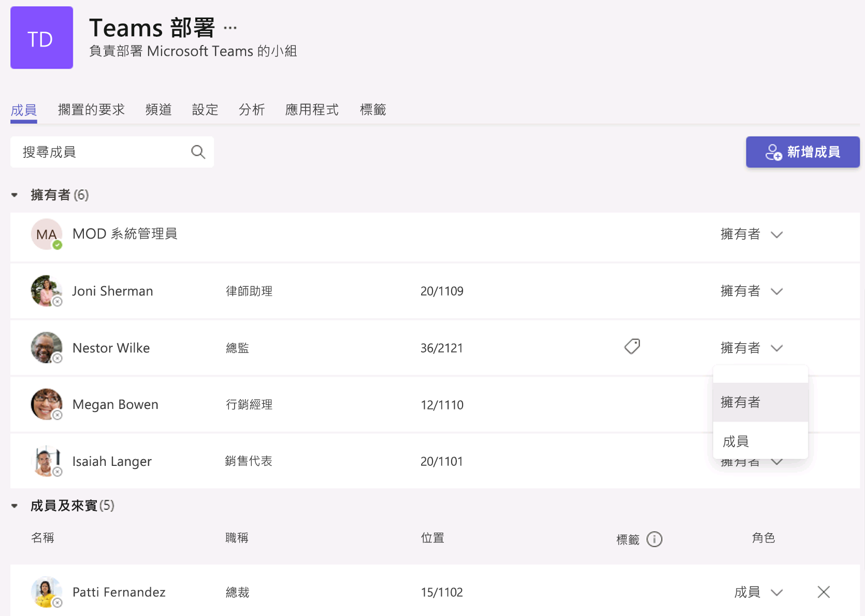Click Joni Sherman's profile photo

point(47,291)
